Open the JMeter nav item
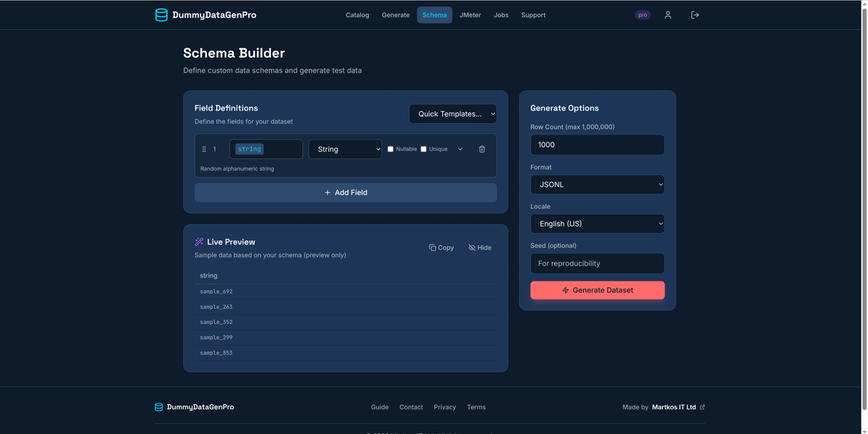The height and width of the screenshot is (434, 868). tap(470, 15)
